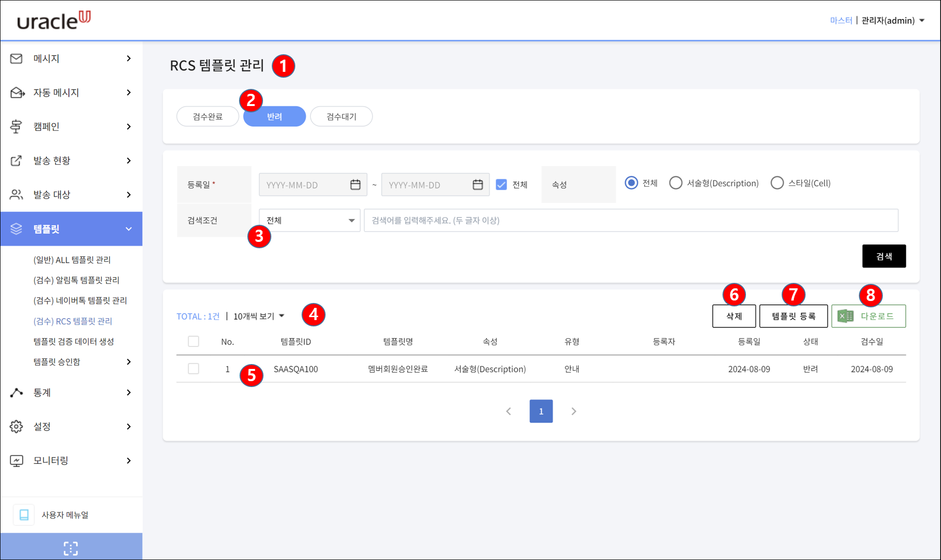Viewport: 941px width, 560px height.
Task: Click the 모니터링 monitor icon
Action: click(x=16, y=461)
